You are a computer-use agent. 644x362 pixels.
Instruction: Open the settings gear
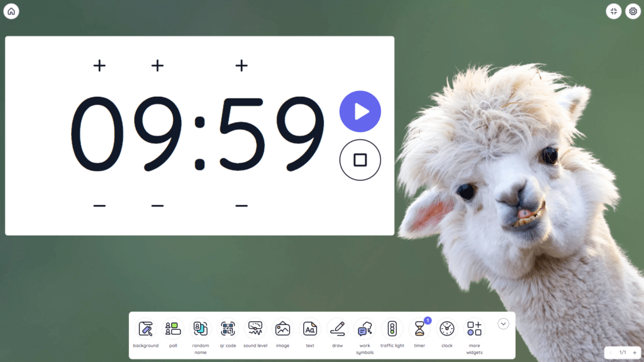(x=633, y=11)
